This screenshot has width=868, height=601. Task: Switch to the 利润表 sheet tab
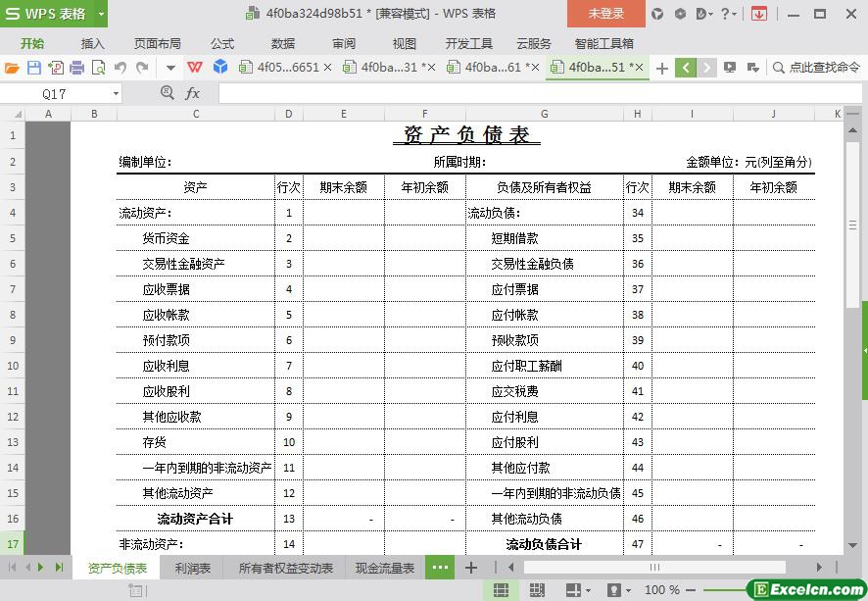[193, 568]
